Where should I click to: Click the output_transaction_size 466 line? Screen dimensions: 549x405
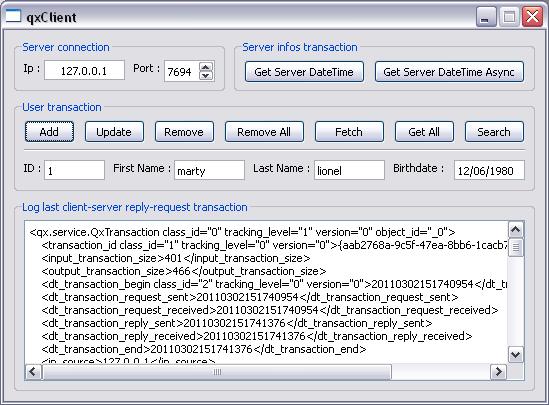point(183,271)
